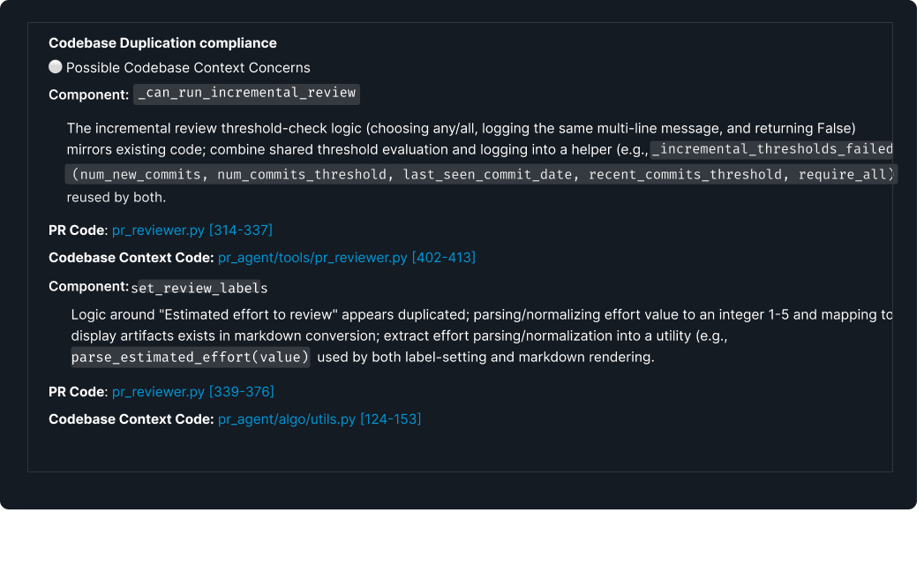This screenshot has height=573, width=924.
Task: Click the Codebase Duplication compliance heading
Action: coord(162,43)
